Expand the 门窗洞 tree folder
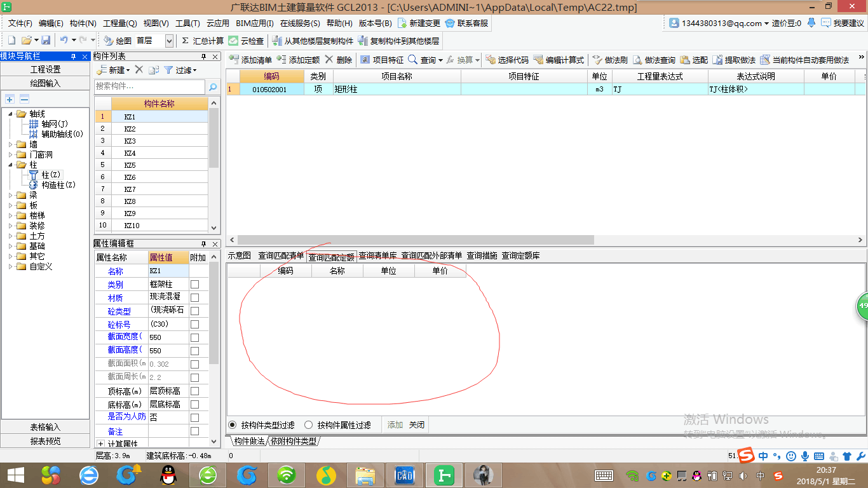The height and width of the screenshot is (488, 868). click(11, 155)
